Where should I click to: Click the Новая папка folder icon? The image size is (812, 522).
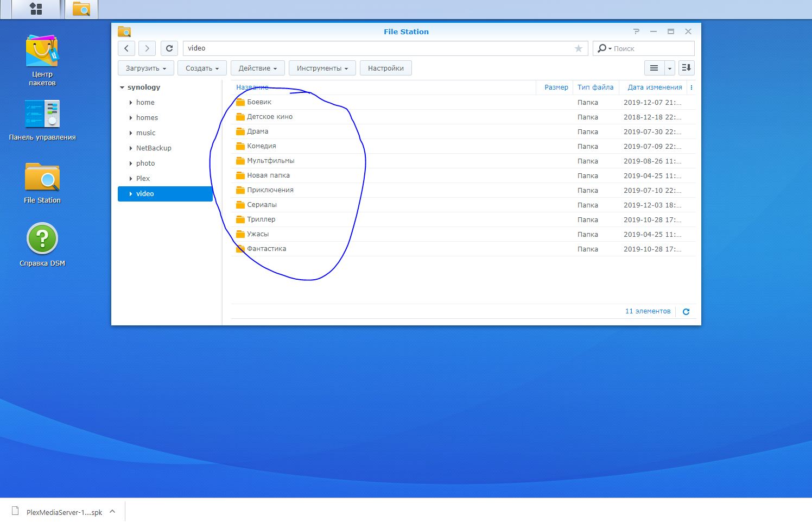click(240, 175)
